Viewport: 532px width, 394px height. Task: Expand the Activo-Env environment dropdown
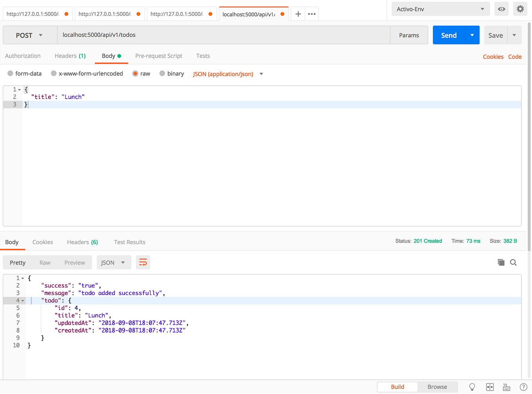coord(440,9)
